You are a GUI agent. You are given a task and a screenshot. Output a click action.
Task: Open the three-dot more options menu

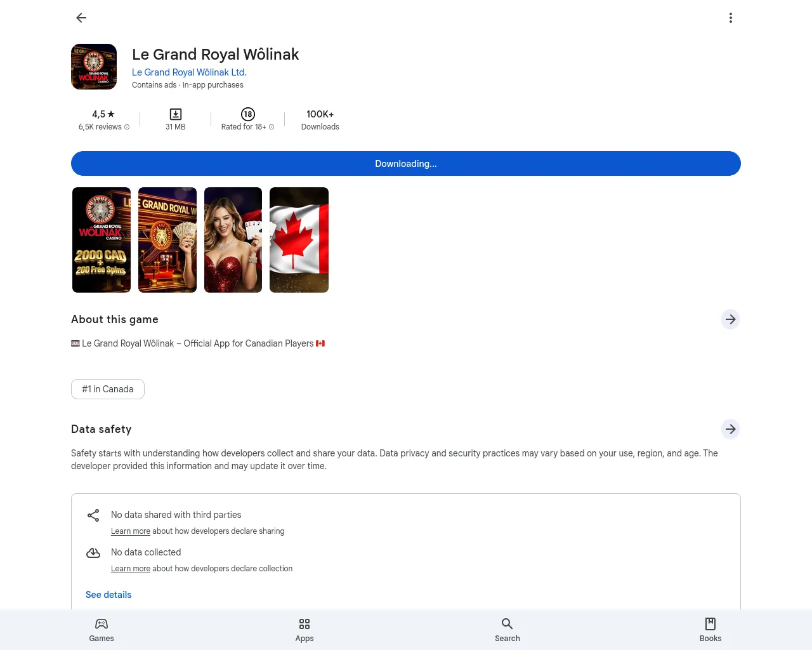[731, 18]
